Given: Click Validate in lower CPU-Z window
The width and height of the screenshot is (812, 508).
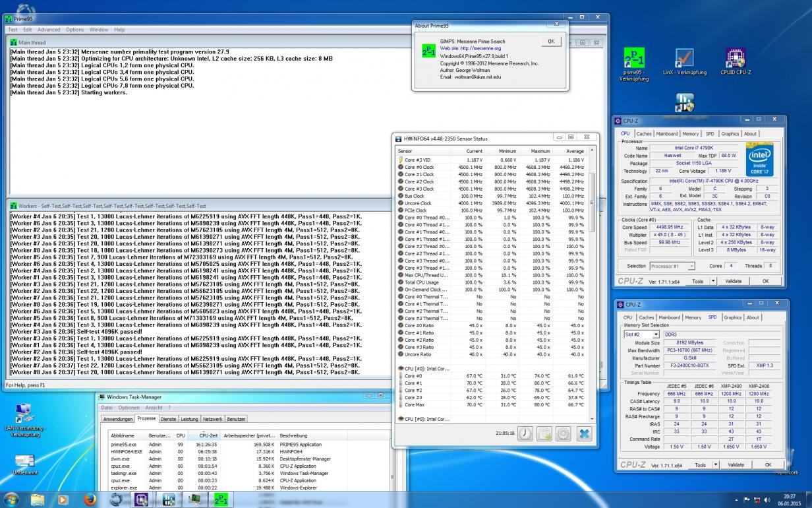Looking at the screenshot, I should (736, 464).
